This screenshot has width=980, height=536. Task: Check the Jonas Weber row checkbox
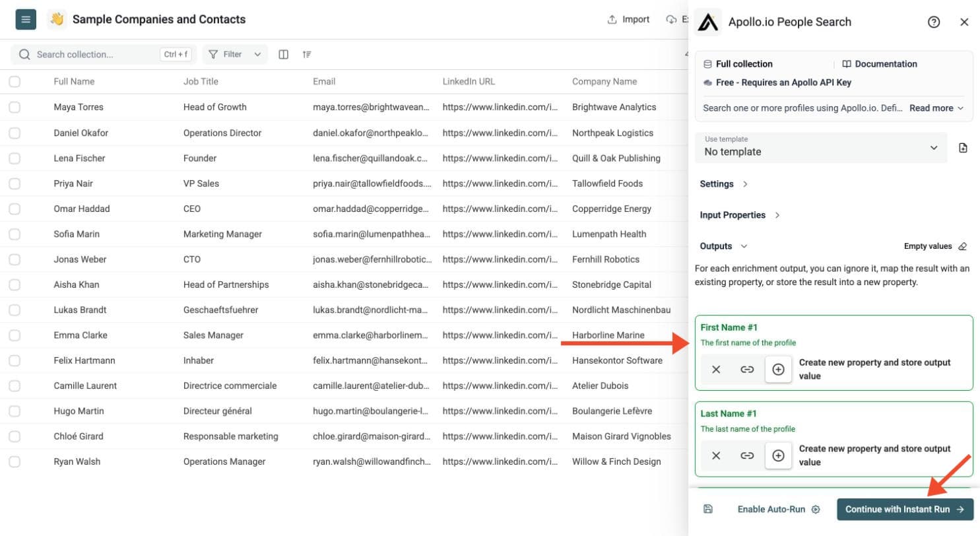coord(15,259)
